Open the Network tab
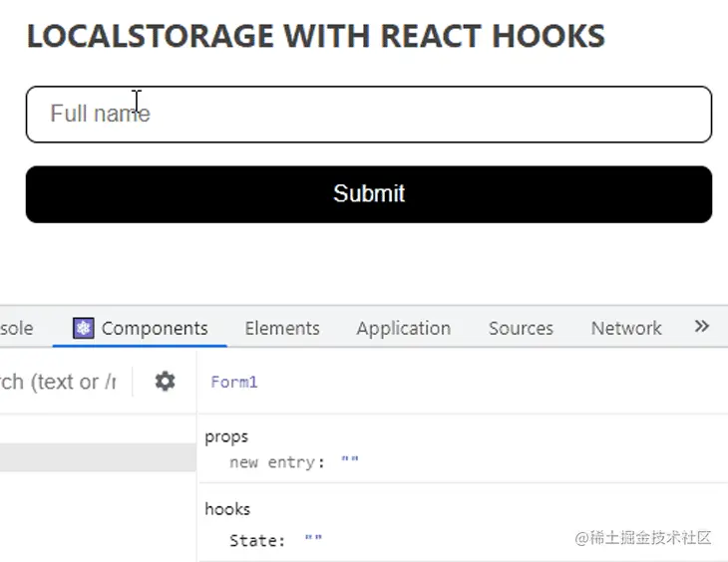 (x=626, y=328)
